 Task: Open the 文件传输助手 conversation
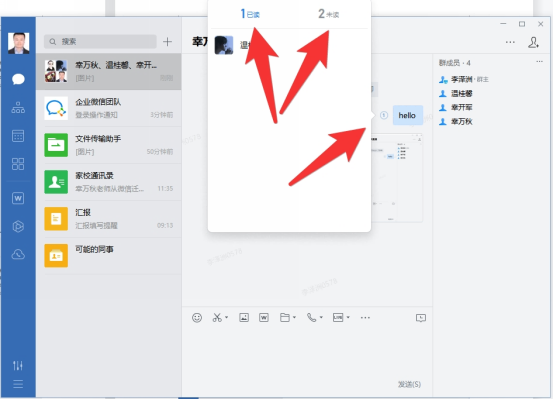coord(109,145)
